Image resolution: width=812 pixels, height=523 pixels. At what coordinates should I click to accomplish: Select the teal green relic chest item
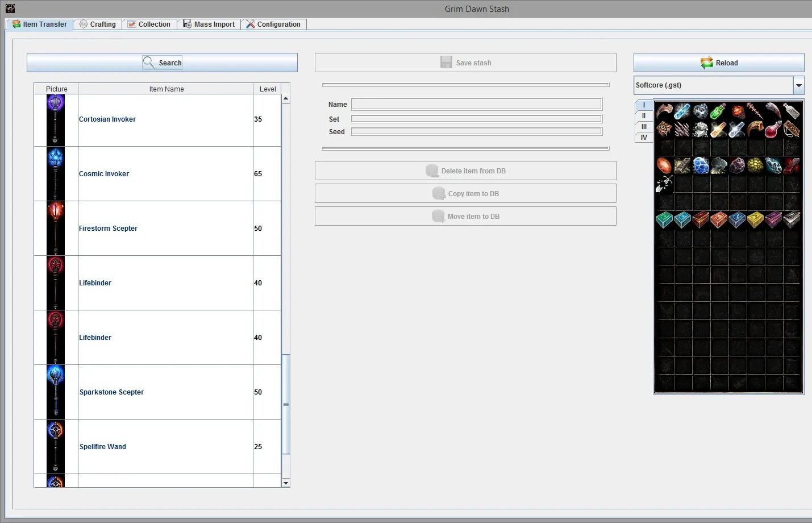coord(664,220)
